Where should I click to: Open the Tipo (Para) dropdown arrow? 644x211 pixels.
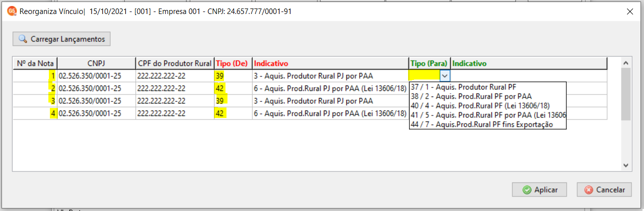(445, 75)
